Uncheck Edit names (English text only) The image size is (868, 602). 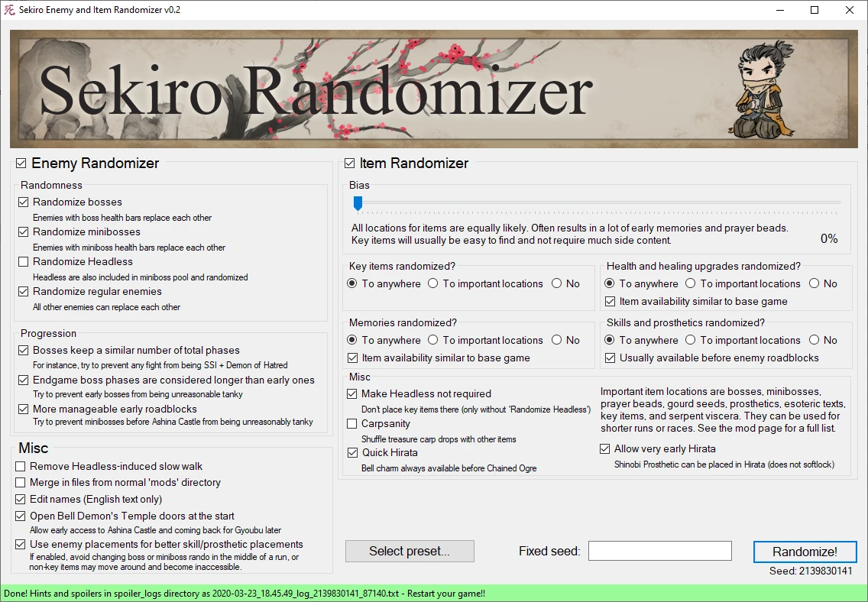tap(21, 499)
